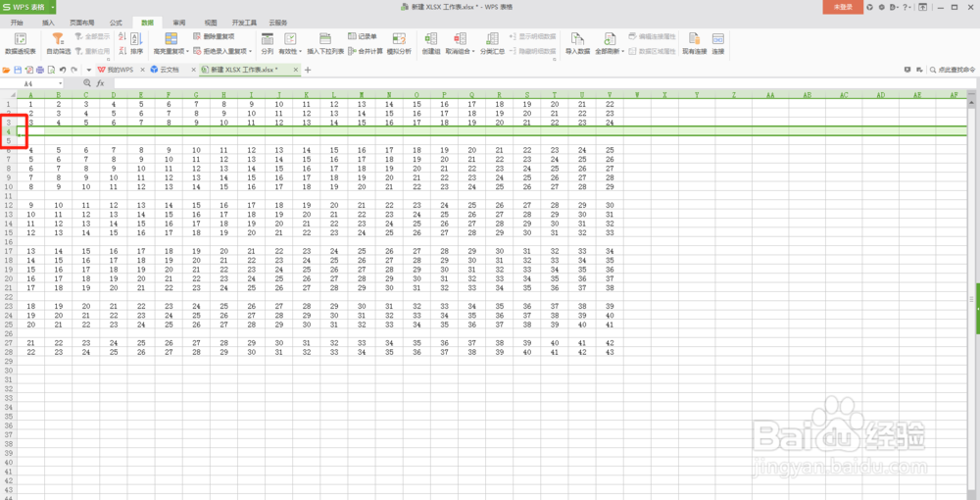
Task: Open the 排序 sort dialog
Action: [x=136, y=43]
